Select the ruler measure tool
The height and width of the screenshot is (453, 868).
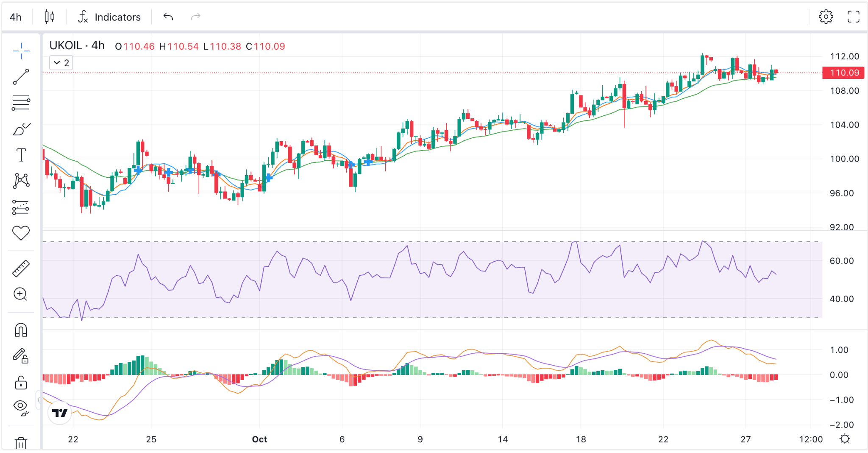click(21, 268)
